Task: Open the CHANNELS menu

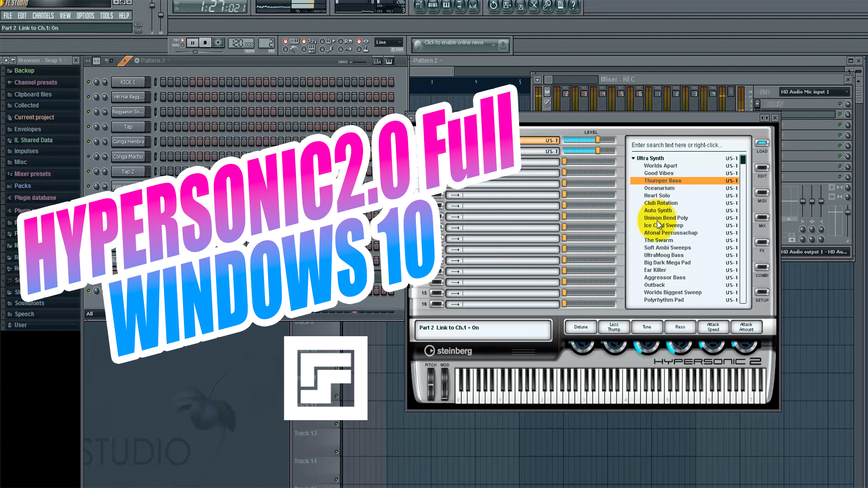Action: click(43, 16)
